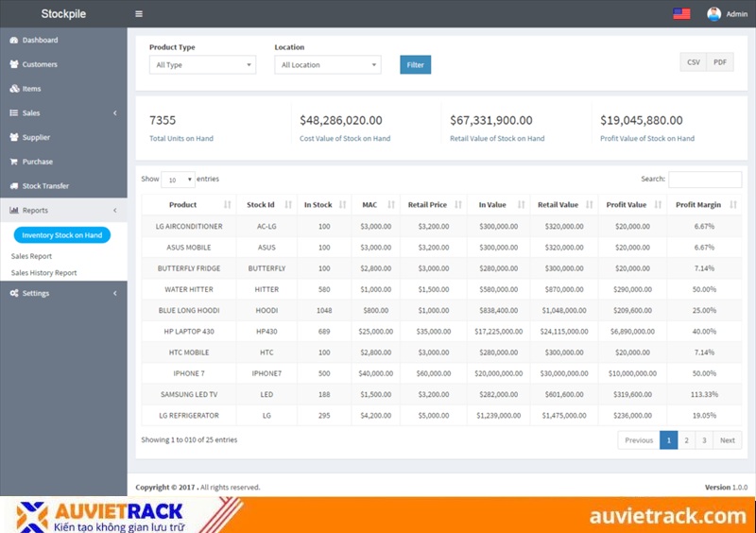Click the blue Filter button

coord(415,64)
